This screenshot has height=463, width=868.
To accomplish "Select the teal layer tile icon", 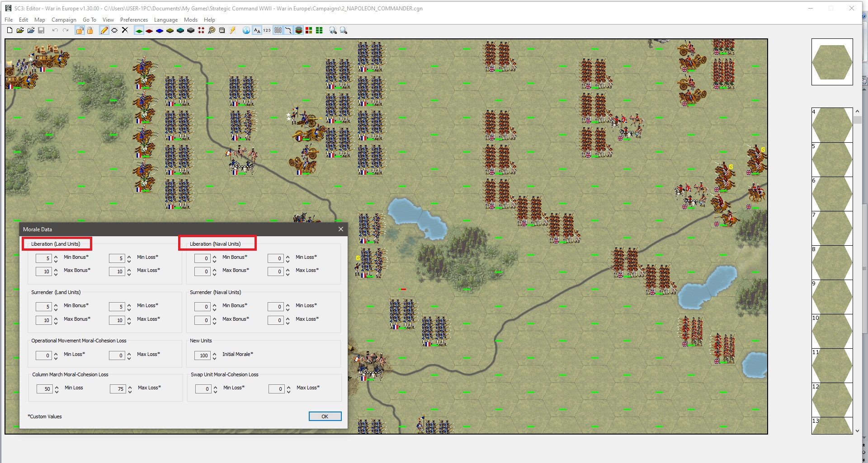I will 180,30.
